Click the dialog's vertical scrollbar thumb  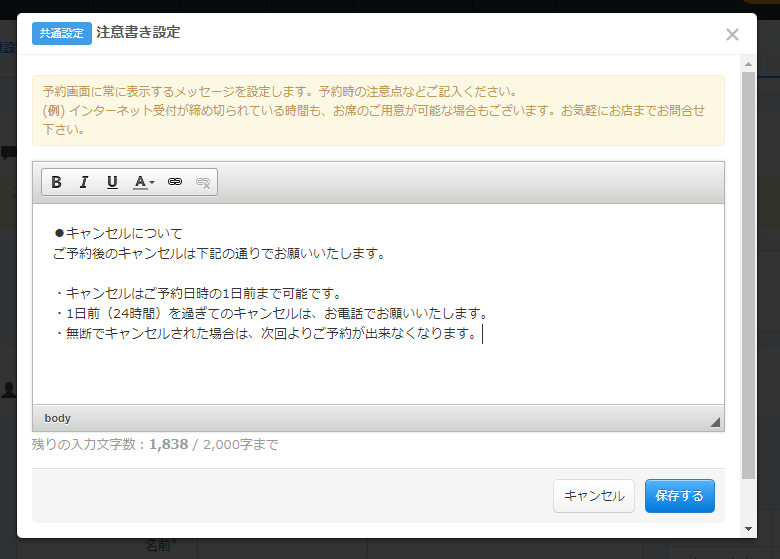(749, 270)
